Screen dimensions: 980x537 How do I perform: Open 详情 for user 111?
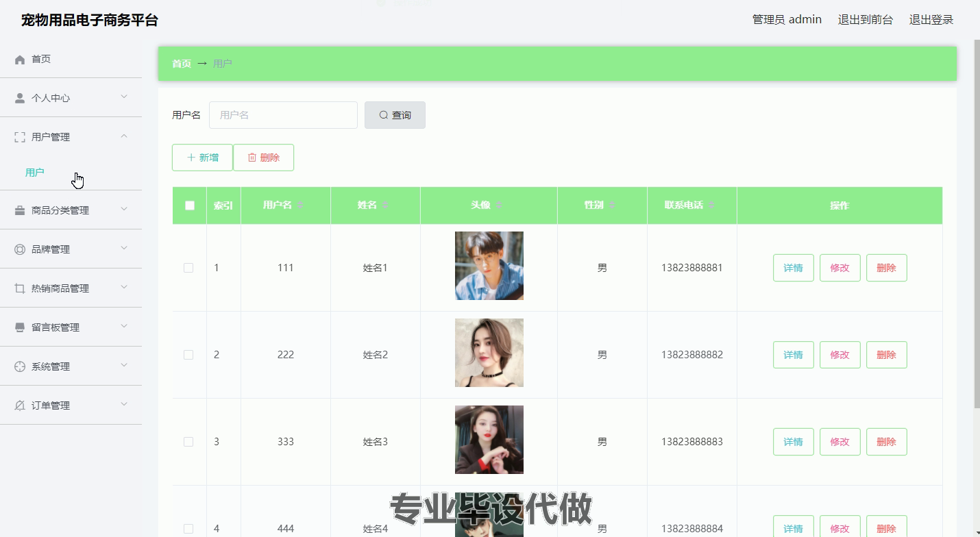[x=793, y=268]
